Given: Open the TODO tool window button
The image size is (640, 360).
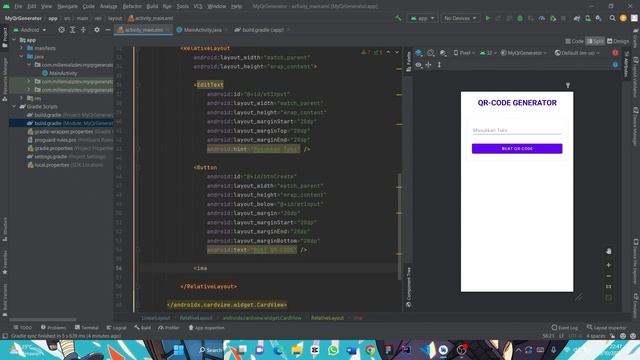Looking at the screenshot, I should [22, 328].
